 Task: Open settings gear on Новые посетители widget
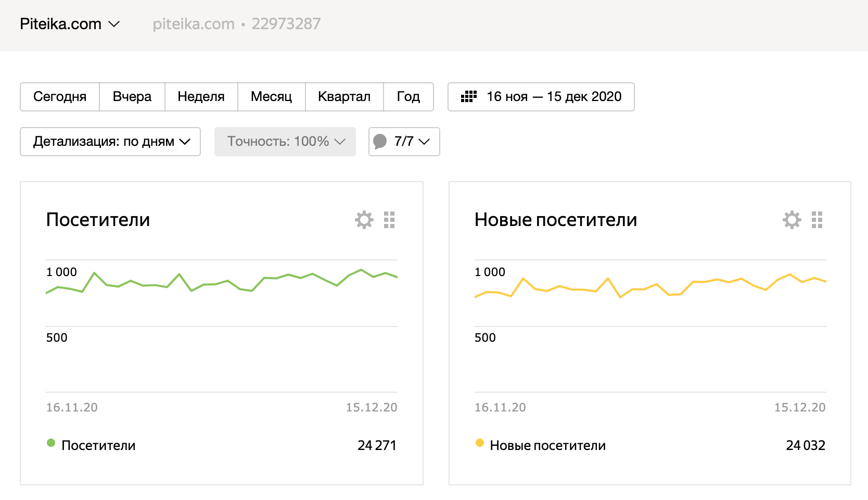point(792,220)
